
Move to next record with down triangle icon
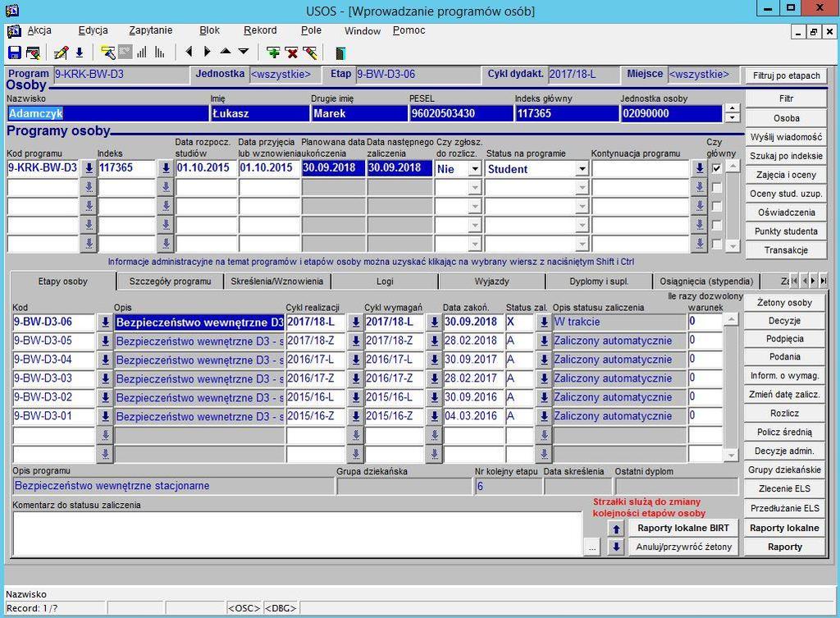click(244, 52)
